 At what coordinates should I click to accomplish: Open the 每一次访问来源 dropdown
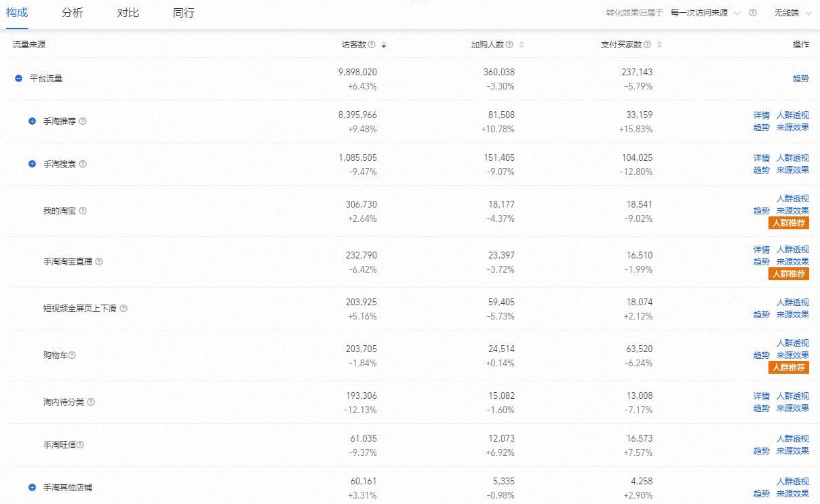pyautogui.click(x=705, y=13)
